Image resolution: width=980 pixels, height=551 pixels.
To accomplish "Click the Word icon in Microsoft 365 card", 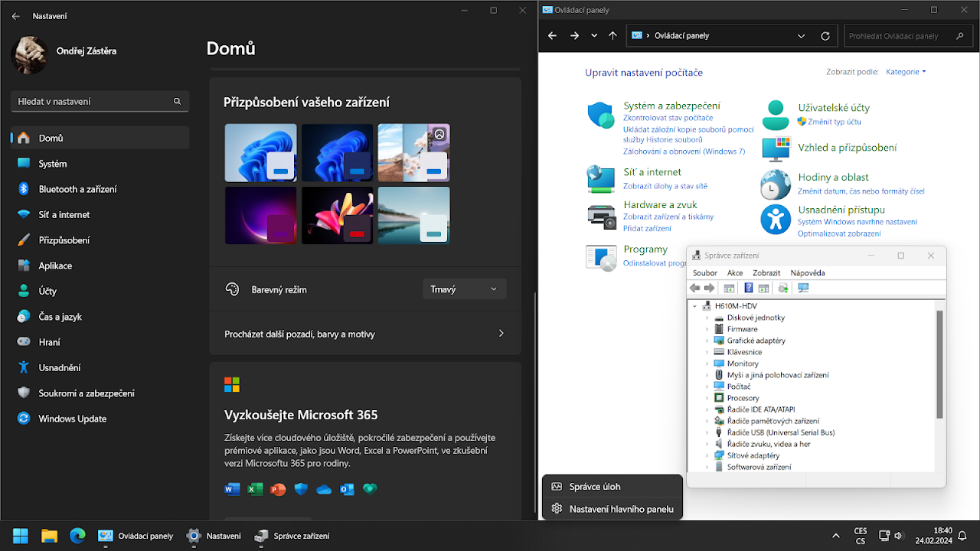I will click(x=232, y=489).
